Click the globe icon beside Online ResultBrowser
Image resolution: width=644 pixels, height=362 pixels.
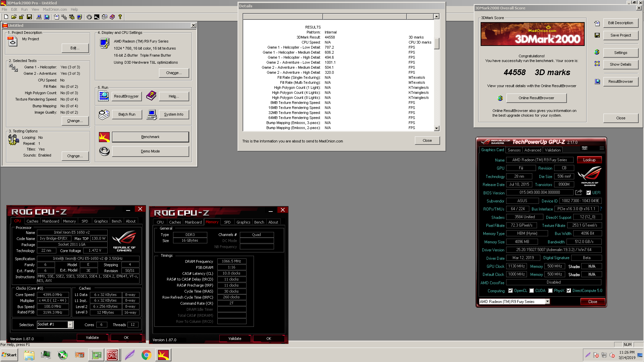point(500,98)
